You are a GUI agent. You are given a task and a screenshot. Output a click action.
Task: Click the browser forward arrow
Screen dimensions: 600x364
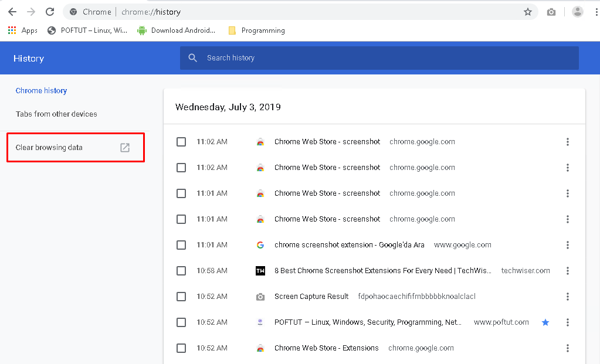[31, 12]
